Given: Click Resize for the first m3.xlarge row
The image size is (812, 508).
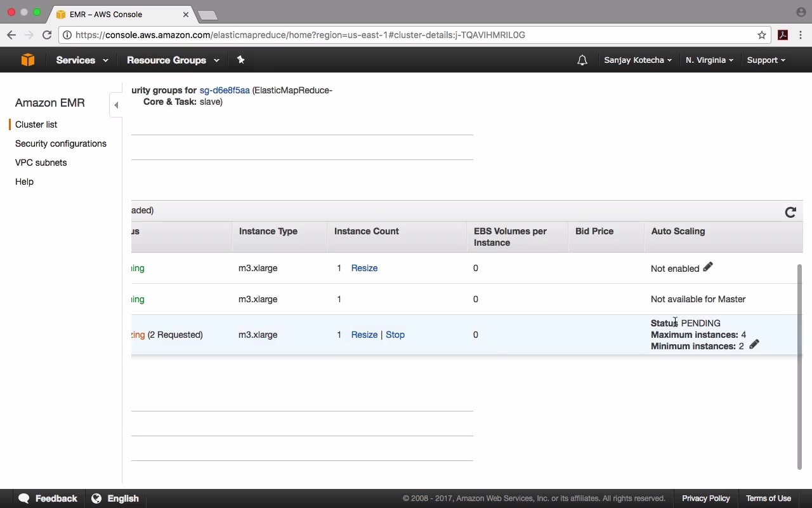Looking at the screenshot, I should coord(364,268).
